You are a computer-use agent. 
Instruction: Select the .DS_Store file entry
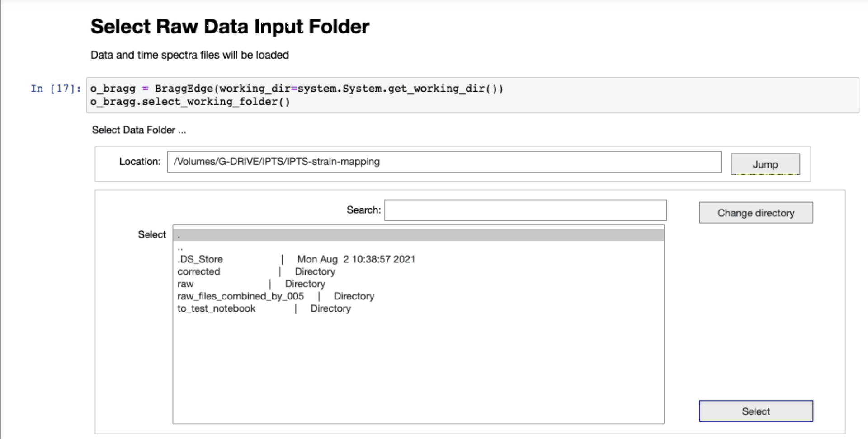pyautogui.click(x=200, y=259)
